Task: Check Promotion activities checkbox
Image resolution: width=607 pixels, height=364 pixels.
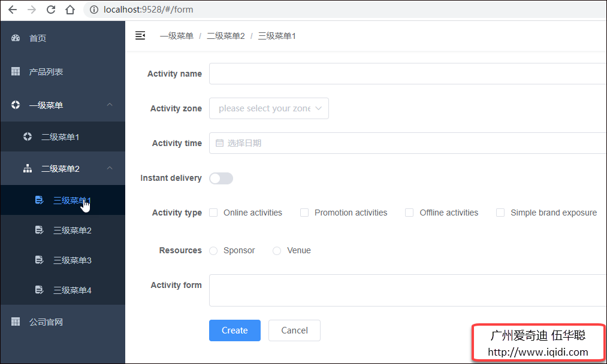Action: [304, 213]
